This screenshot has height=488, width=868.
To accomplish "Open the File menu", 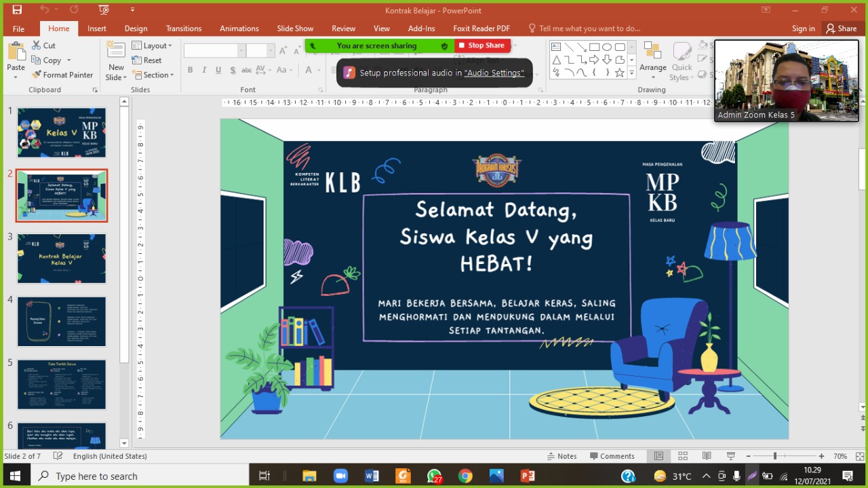I will click(x=18, y=29).
